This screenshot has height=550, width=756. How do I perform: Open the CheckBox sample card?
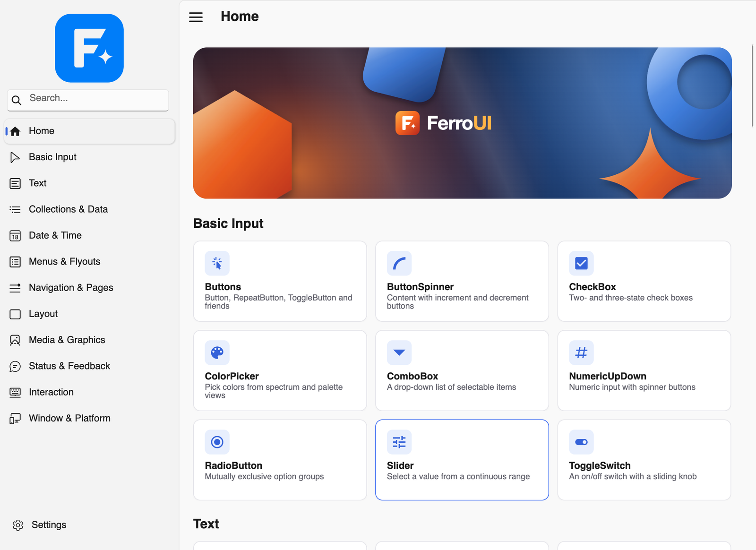point(644,281)
